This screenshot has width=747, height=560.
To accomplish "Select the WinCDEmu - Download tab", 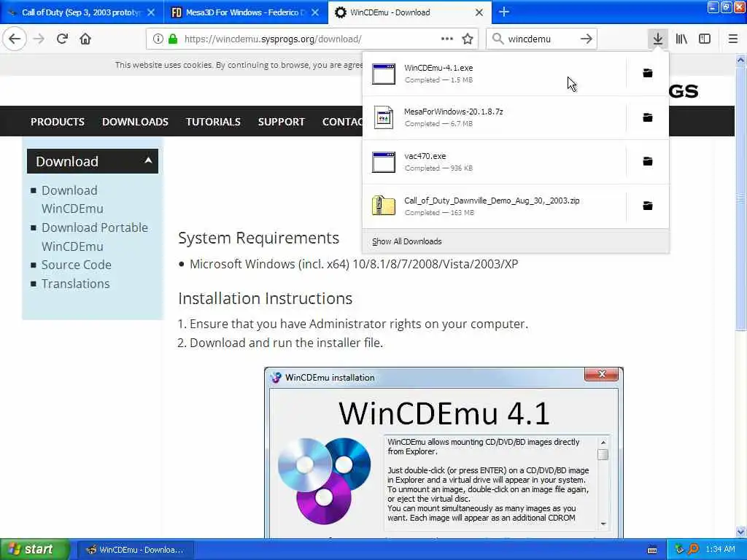I will click(410, 12).
